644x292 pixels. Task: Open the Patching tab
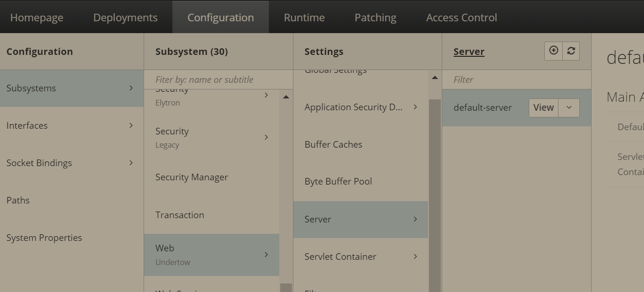click(376, 18)
